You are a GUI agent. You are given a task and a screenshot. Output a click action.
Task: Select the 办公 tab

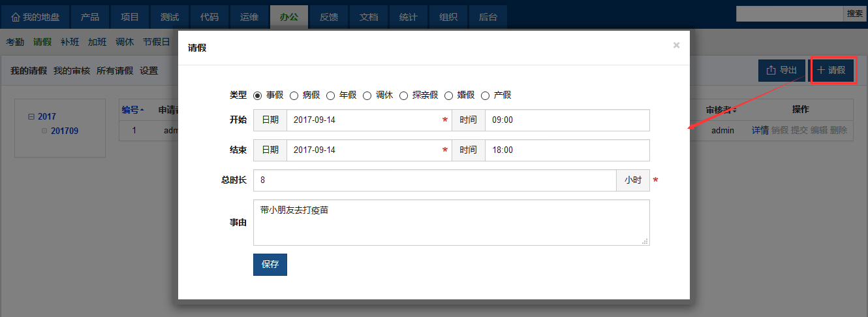pos(289,17)
